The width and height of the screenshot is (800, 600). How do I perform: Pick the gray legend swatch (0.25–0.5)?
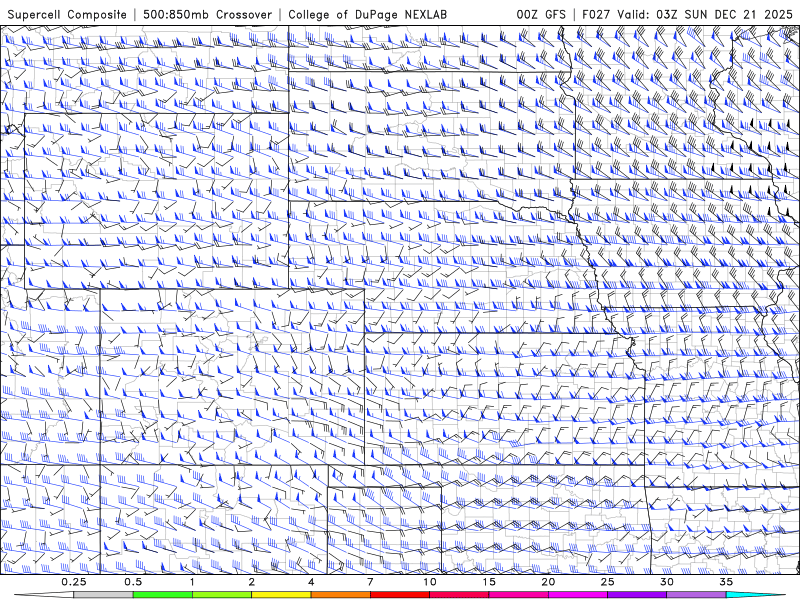coord(104,595)
